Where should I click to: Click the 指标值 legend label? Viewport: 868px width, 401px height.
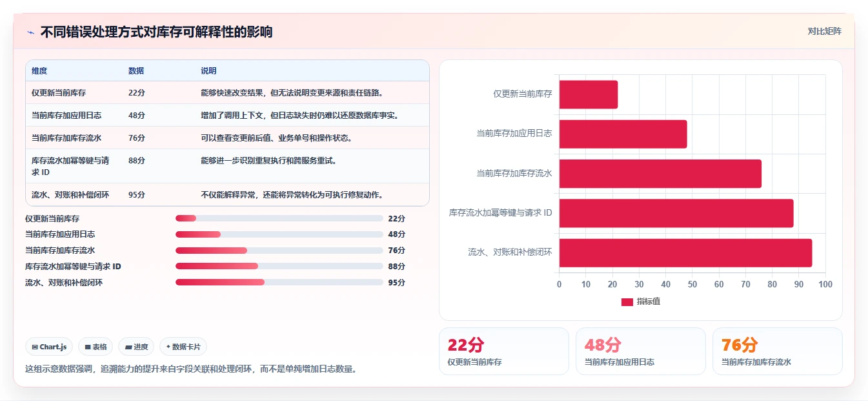click(x=649, y=302)
